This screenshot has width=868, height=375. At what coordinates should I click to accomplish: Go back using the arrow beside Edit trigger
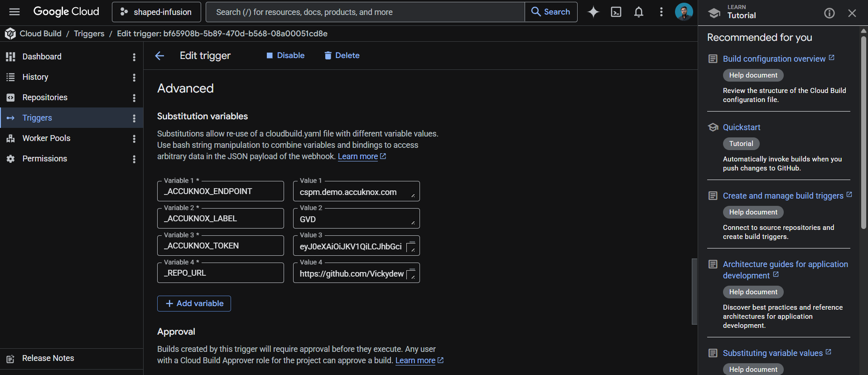[159, 56]
